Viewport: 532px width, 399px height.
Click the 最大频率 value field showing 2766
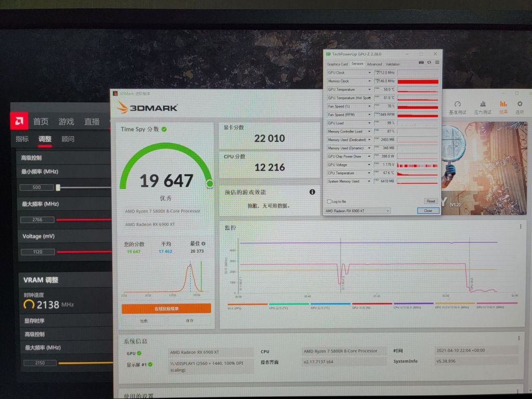(x=37, y=220)
